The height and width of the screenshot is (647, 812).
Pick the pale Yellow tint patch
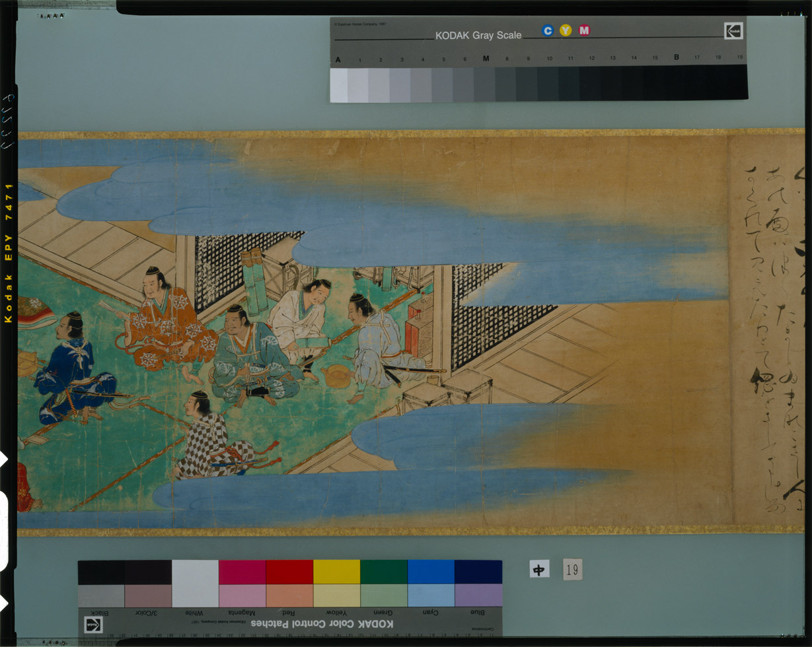[337, 596]
